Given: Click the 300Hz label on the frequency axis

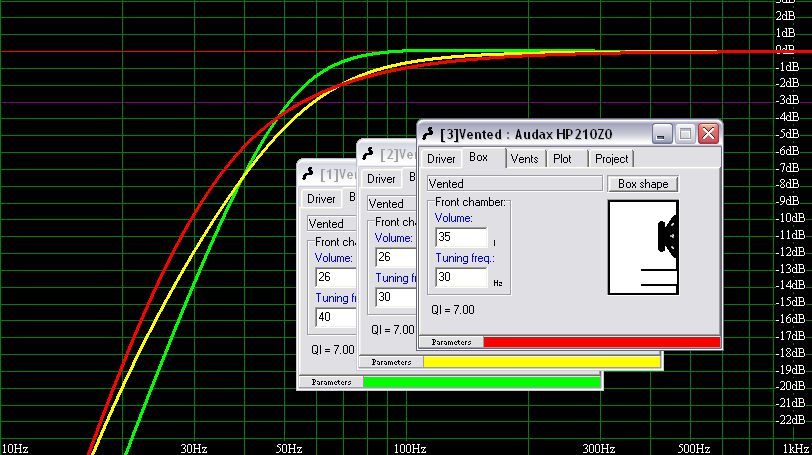Looking at the screenshot, I should (x=599, y=448).
